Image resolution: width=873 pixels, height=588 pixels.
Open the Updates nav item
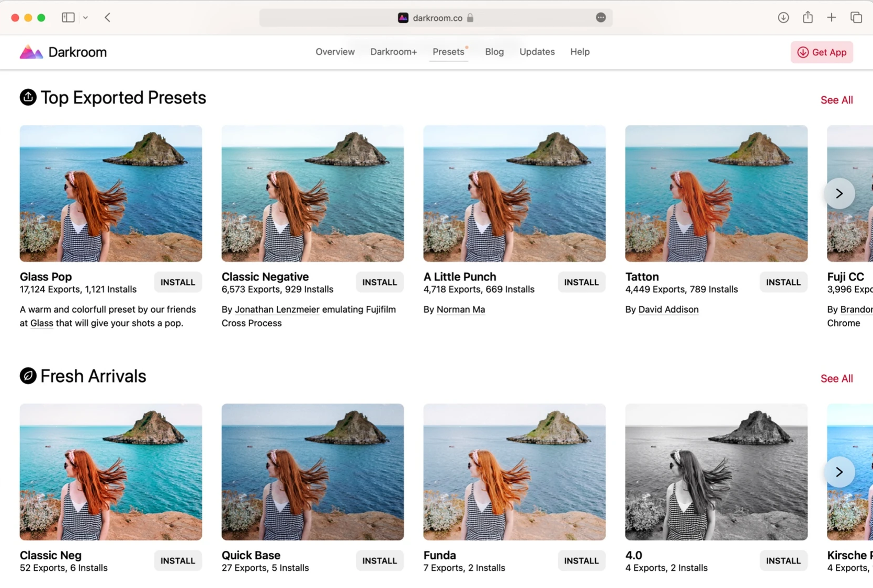(537, 52)
